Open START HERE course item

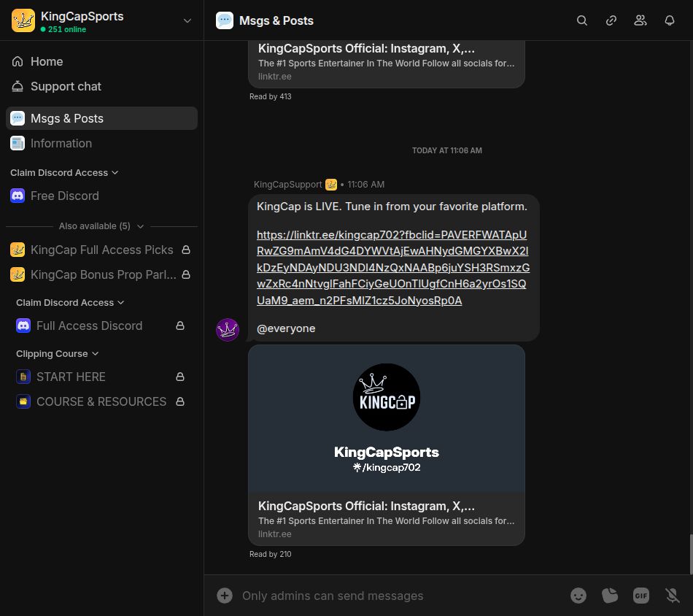(x=101, y=377)
